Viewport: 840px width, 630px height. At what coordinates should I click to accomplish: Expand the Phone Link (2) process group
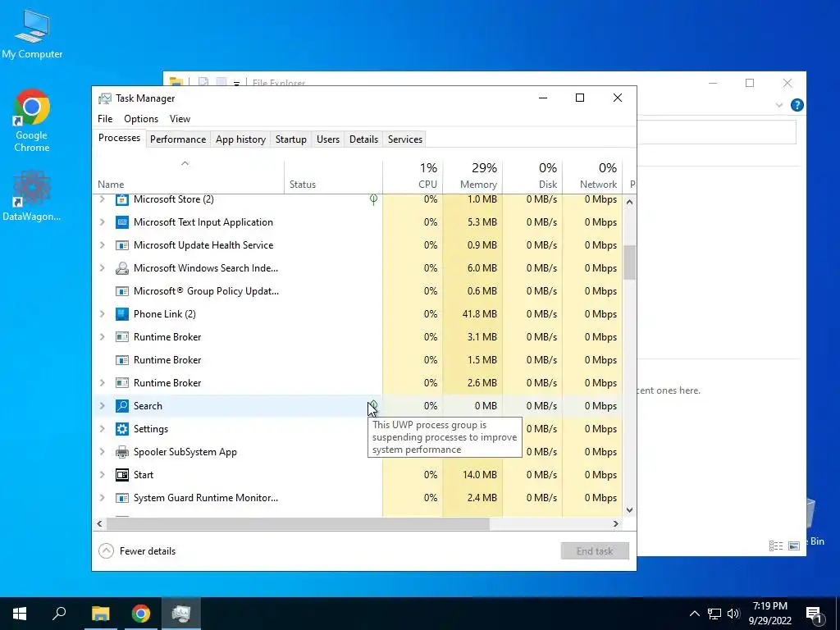click(x=103, y=314)
